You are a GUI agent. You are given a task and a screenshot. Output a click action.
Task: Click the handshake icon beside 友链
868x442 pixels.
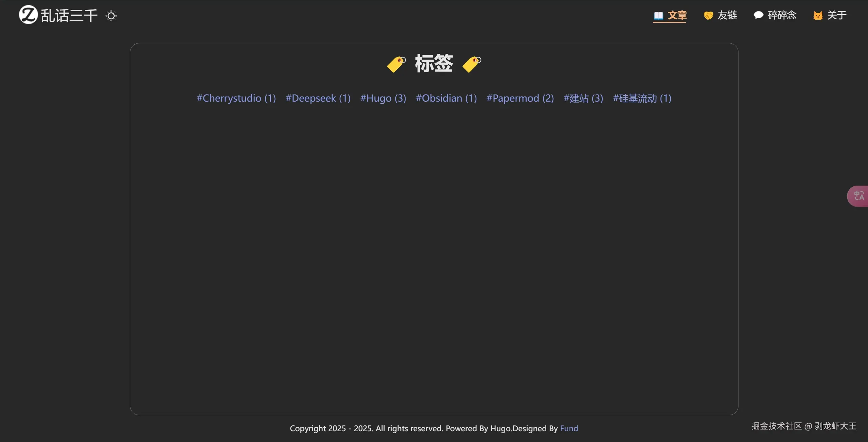pyautogui.click(x=708, y=16)
